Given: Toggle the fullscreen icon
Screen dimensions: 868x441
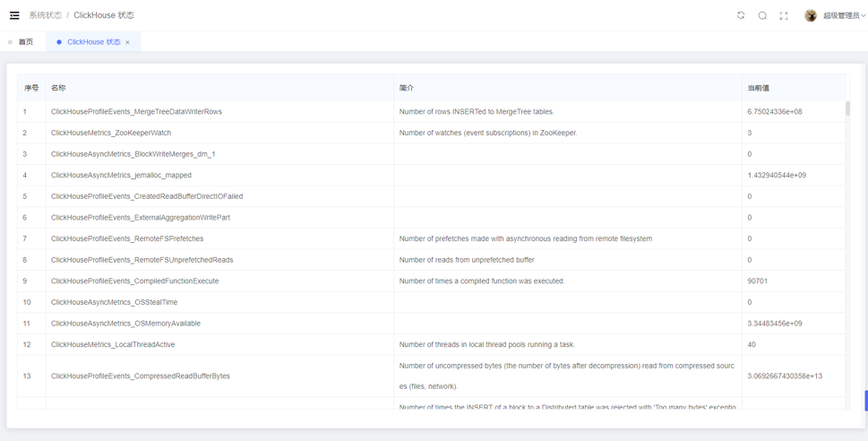Looking at the screenshot, I should pos(783,15).
